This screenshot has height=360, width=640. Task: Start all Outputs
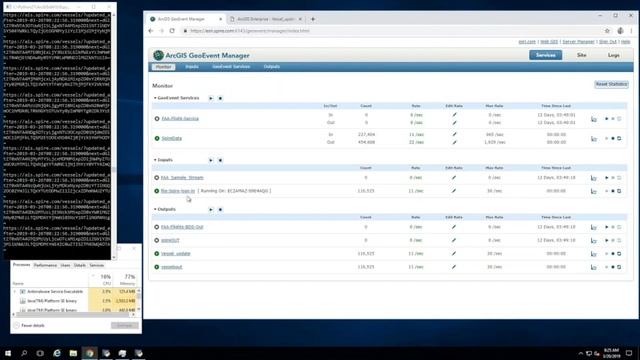pyautogui.click(x=211, y=209)
